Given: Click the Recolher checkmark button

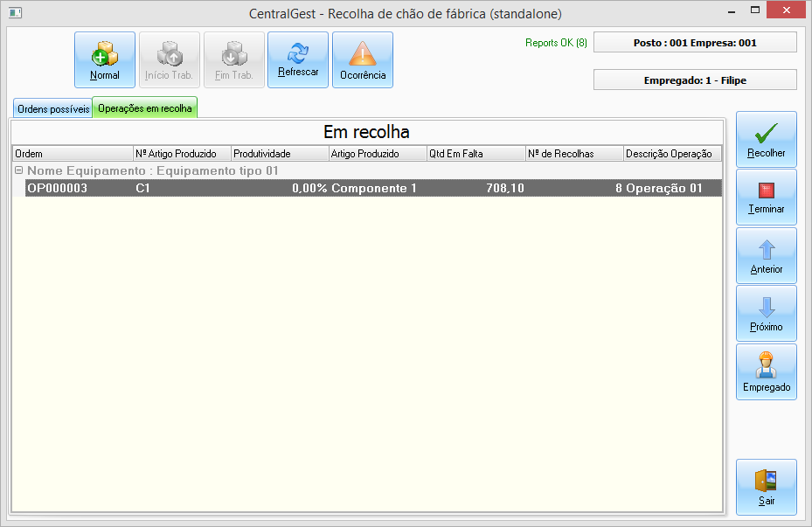Looking at the screenshot, I should (767, 139).
